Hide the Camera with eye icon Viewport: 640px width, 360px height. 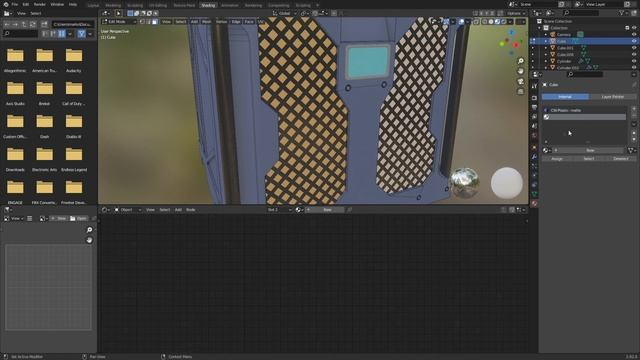(x=634, y=35)
